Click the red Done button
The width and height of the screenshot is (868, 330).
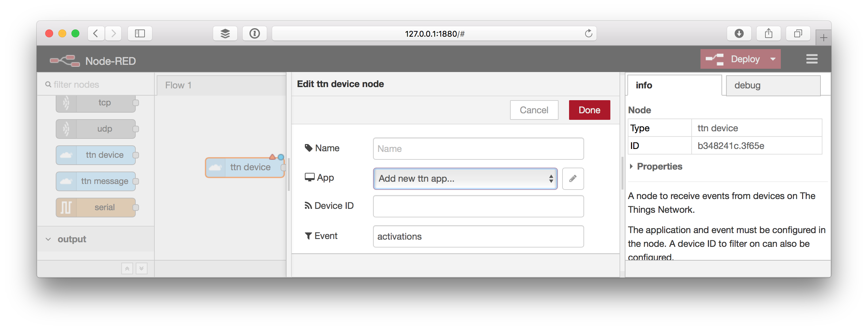click(589, 110)
